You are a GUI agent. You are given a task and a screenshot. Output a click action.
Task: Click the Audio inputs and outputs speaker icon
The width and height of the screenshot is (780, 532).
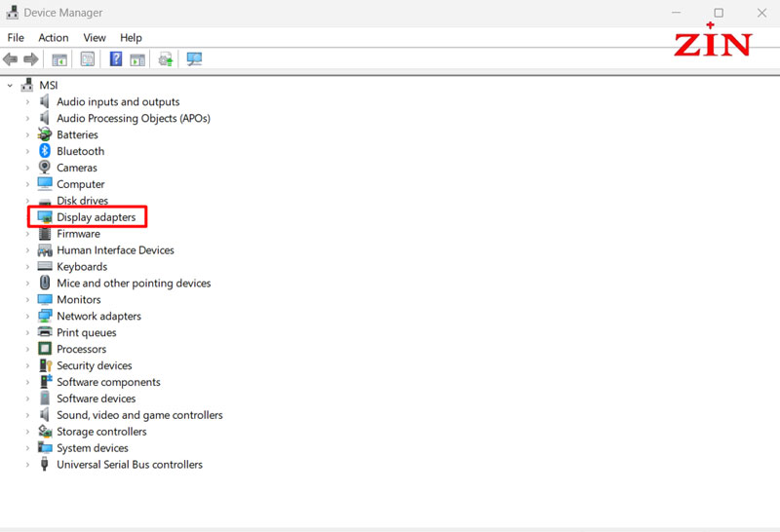click(x=45, y=101)
